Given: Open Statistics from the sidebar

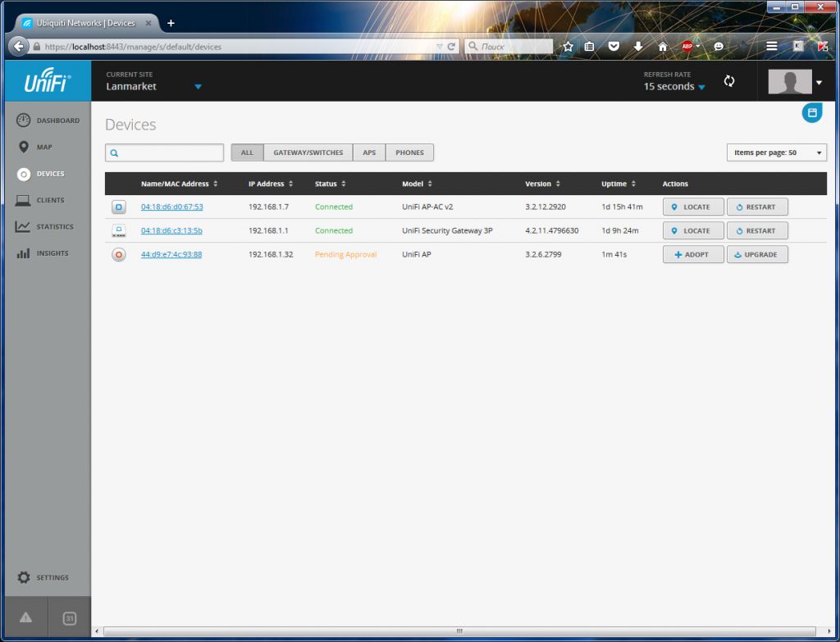Looking at the screenshot, I should click(24, 227).
